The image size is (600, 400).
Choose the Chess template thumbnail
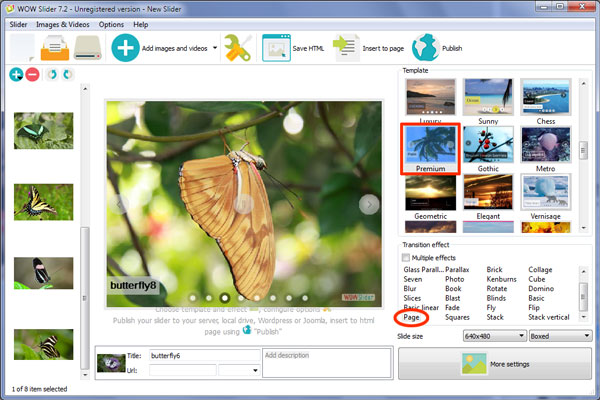(545, 97)
